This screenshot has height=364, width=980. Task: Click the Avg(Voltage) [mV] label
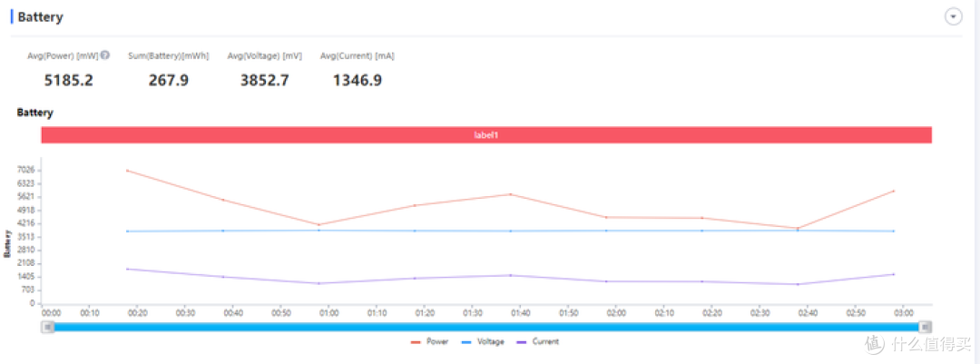pyautogui.click(x=265, y=55)
